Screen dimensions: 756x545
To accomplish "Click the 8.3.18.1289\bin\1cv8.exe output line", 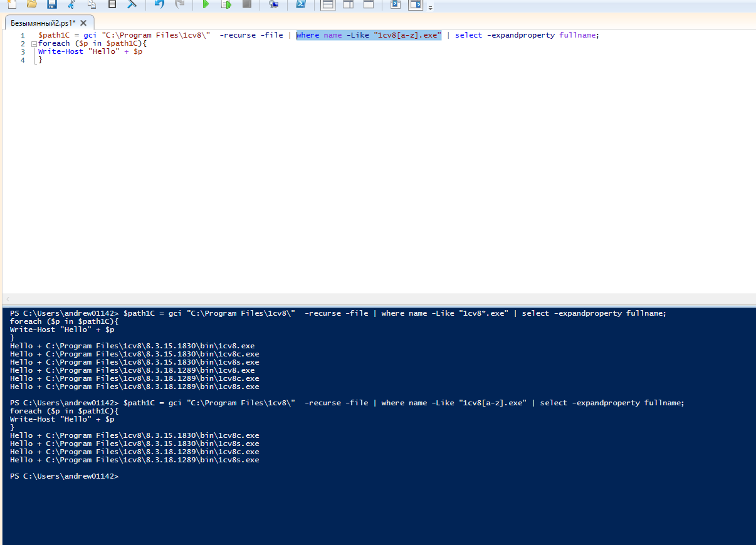I will tap(132, 370).
